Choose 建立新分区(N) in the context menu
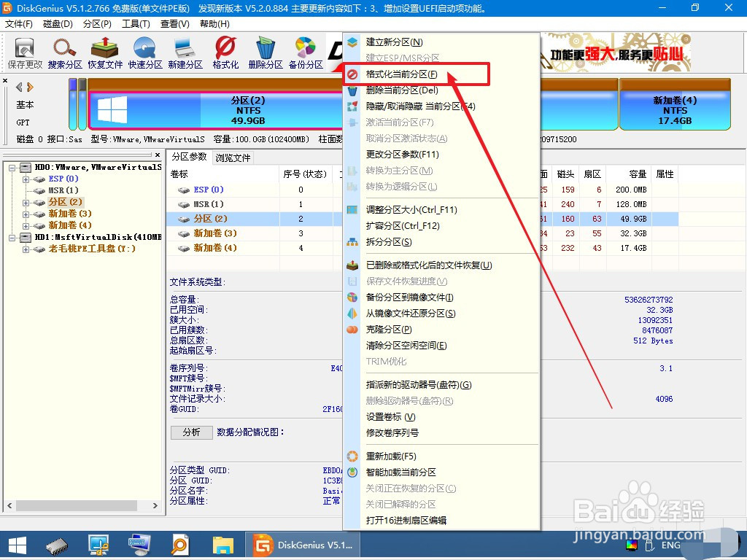The height and width of the screenshot is (560, 747). 441,42
